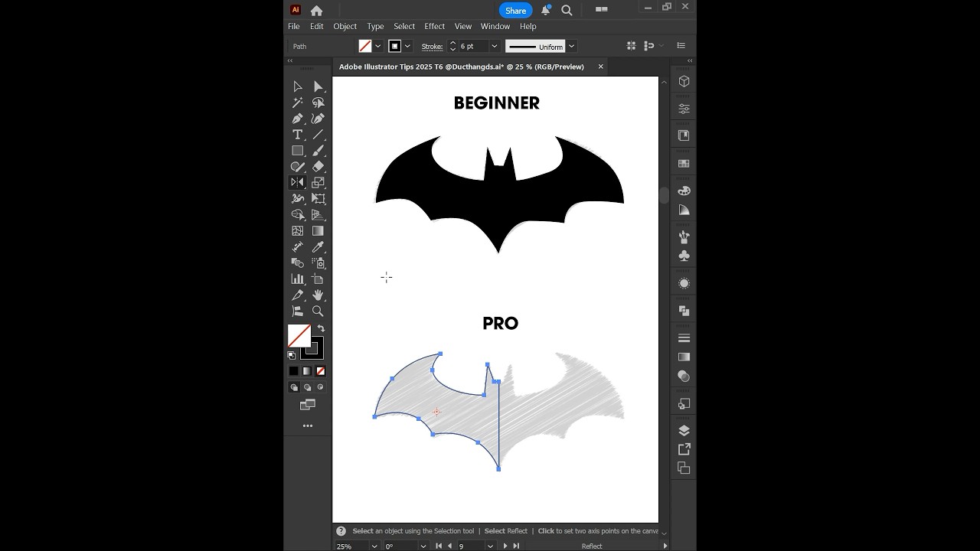Pick the Eyedropper tool

pyautogui.click(x=318, y=247)
